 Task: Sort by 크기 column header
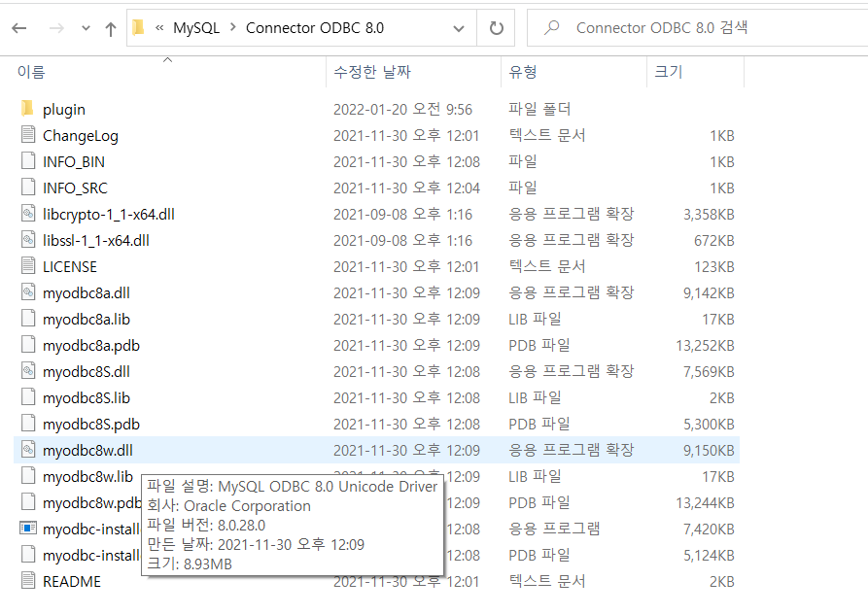coord(668,72)
